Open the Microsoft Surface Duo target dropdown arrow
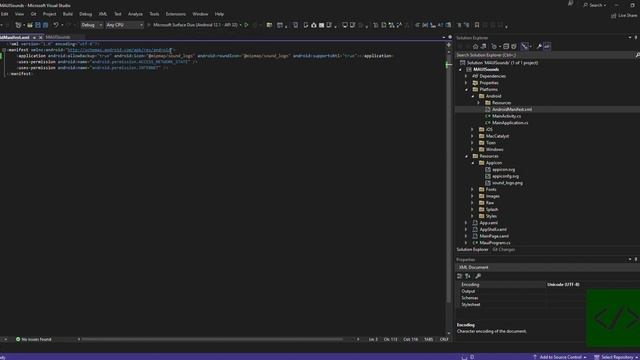The image size is (640, 360). point(240,25)
